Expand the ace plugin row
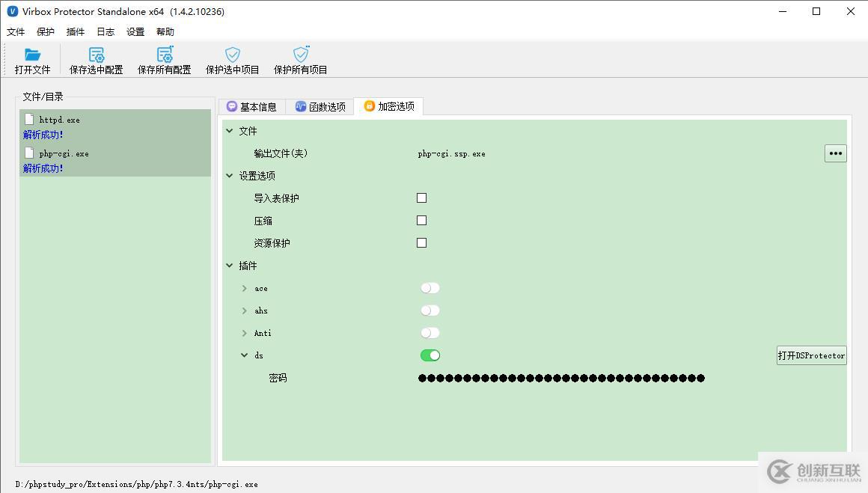 (244, 288)
